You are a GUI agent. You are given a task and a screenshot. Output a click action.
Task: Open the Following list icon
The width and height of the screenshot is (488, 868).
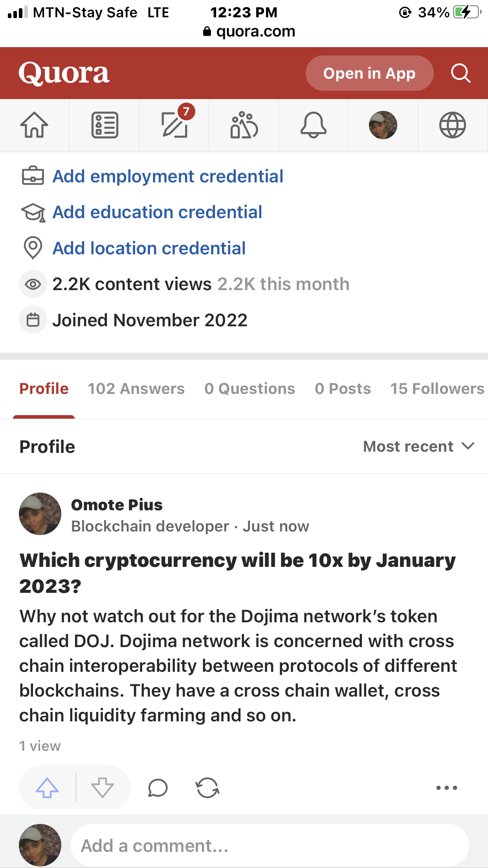tap(105, 125)
